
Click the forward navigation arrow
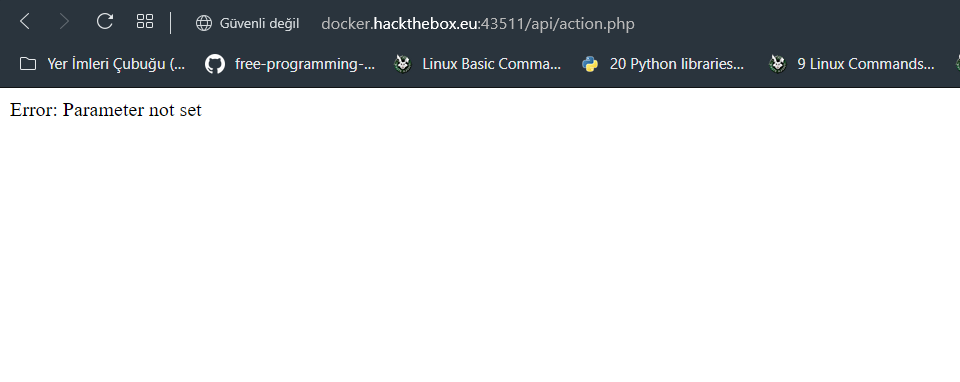[x=64, y=22]
